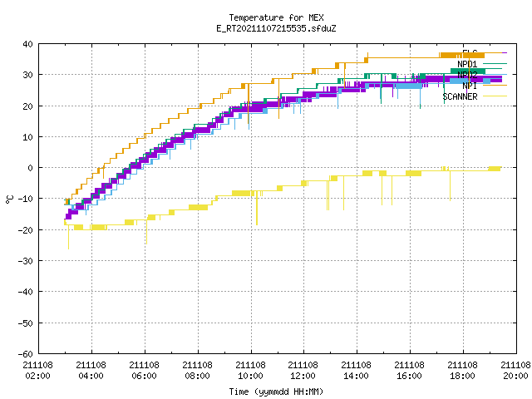The height and width of the screenshot is (399, 532).
Task: Click y-axis tick value -10
Action: [x=26, y=199]
